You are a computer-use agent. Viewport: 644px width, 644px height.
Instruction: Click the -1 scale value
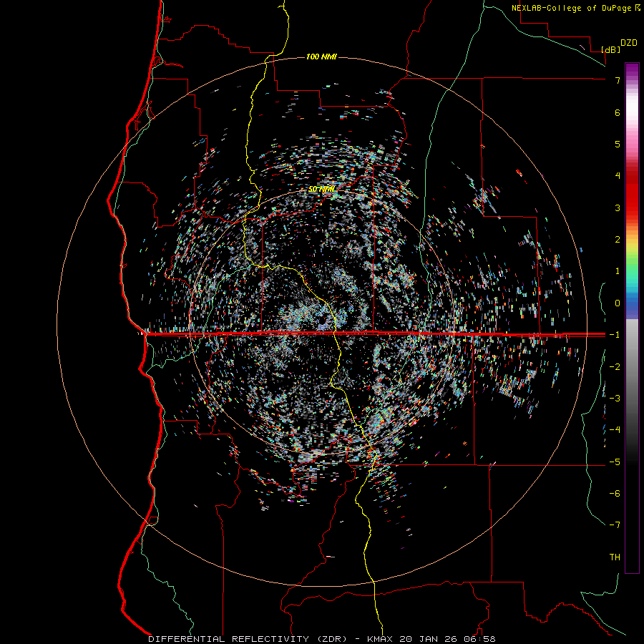pos(615,335)
